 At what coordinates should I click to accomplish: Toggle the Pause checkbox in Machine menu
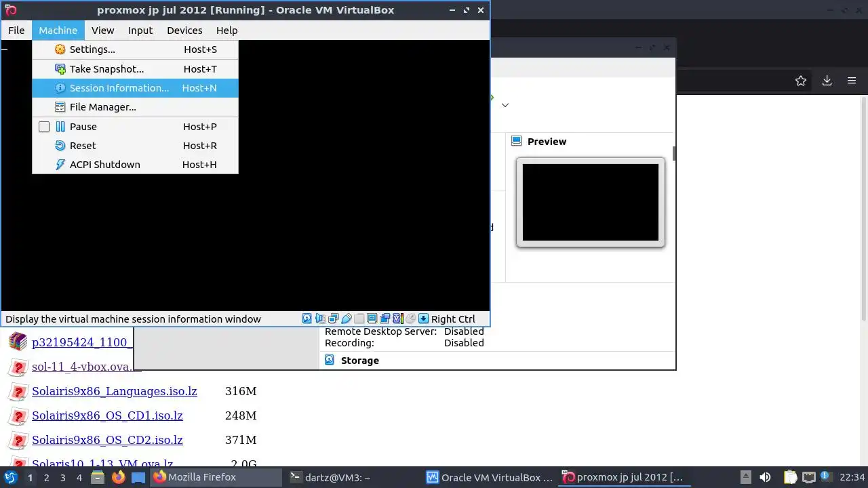44,127
